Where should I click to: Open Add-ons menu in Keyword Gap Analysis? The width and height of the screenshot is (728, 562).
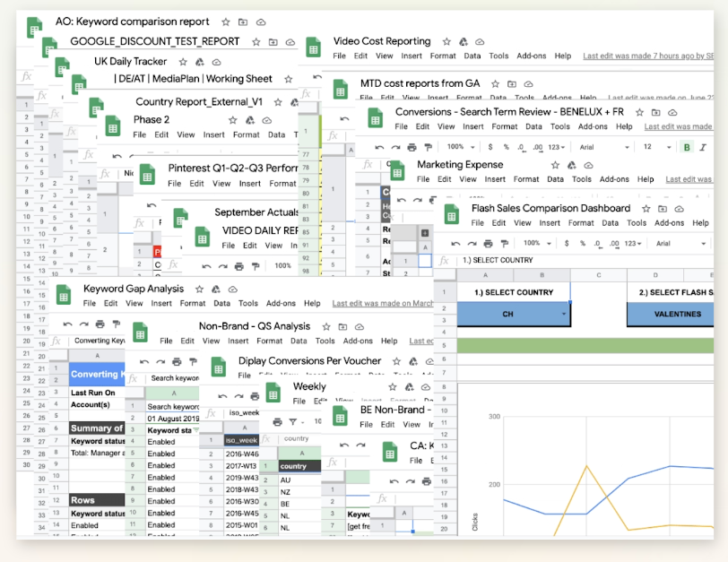click(281, 303)
